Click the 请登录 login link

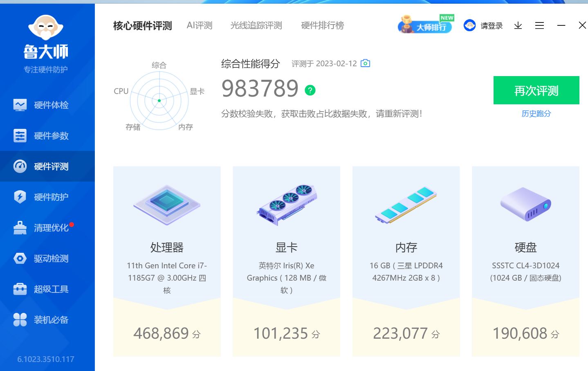click(491, 26)
